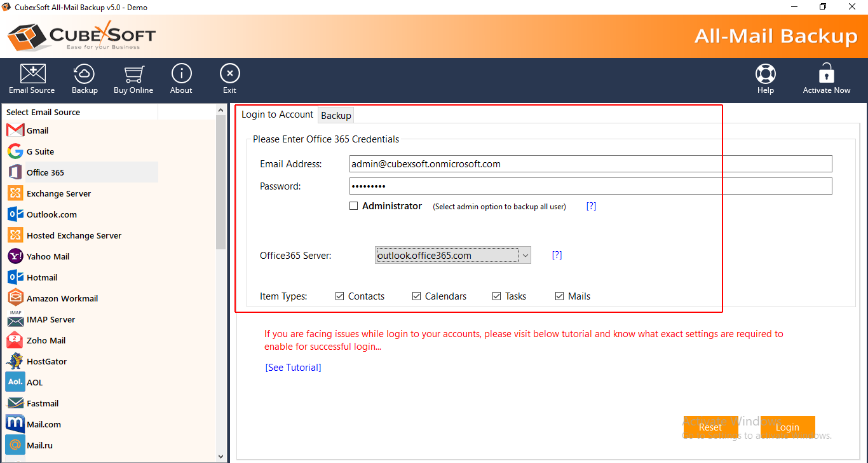Toggle the Calendars checkbox
The height and width of the screenshot is (463, 868).
pyautogui.click(x=417, y=296)
